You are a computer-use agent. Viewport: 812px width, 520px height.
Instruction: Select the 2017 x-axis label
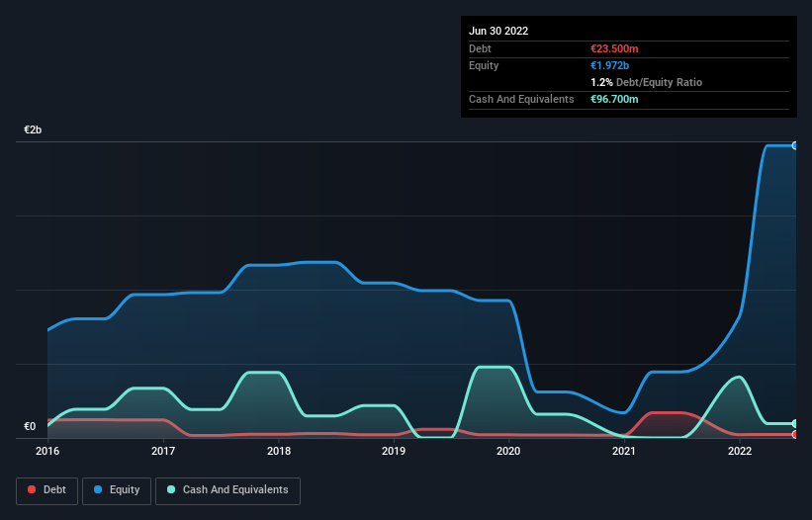(x=163, y=451)
